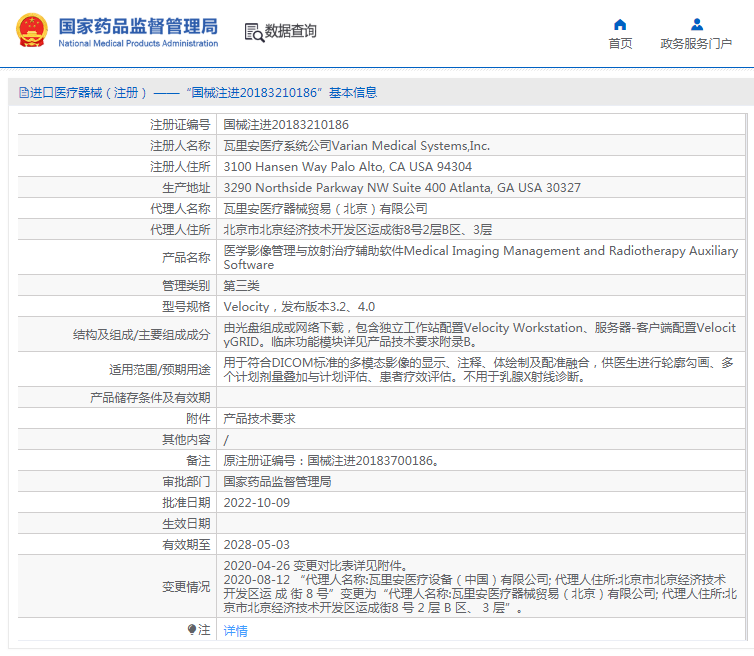Click 型号规格 label
The image size is (754, 656).
point(186,306)
